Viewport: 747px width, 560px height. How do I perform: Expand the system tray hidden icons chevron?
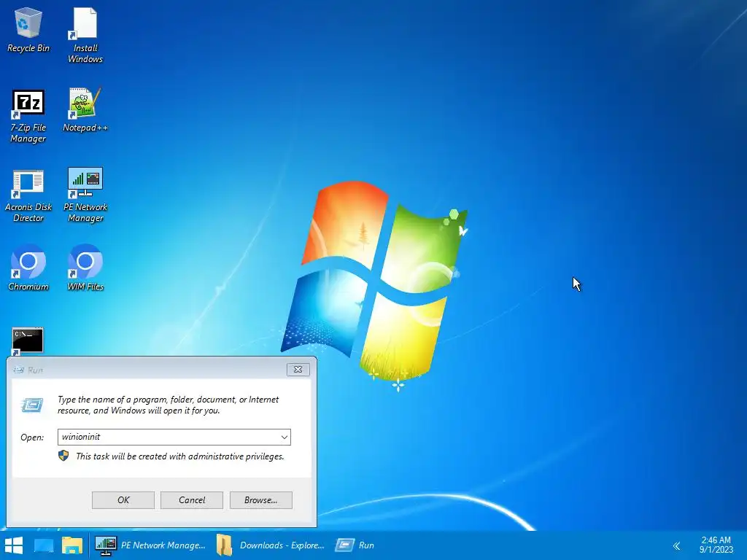point(676,545)
